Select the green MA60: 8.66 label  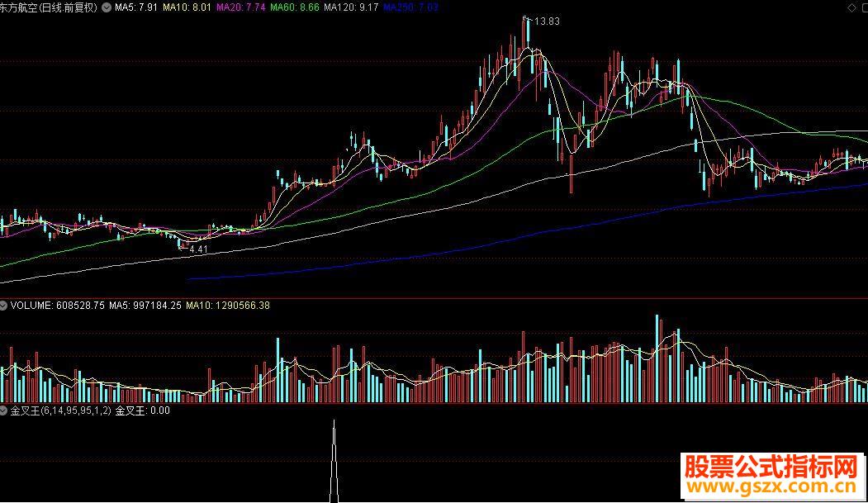(295, 7)
